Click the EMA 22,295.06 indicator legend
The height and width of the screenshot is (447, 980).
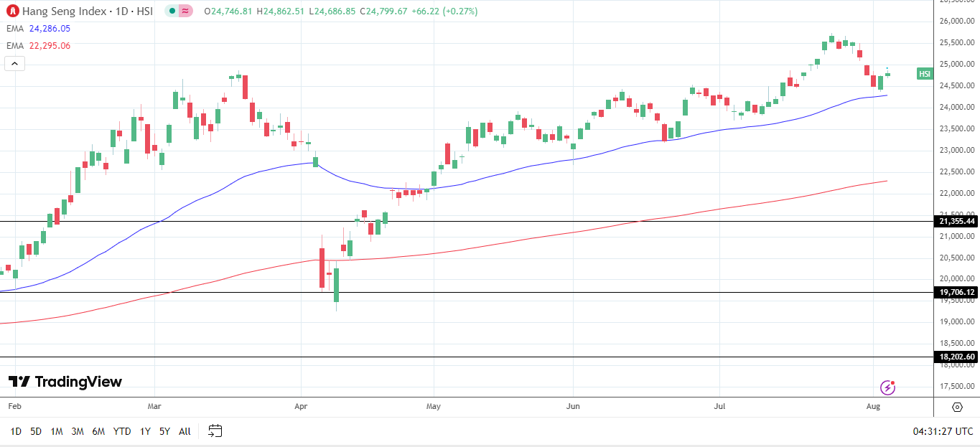39,46
